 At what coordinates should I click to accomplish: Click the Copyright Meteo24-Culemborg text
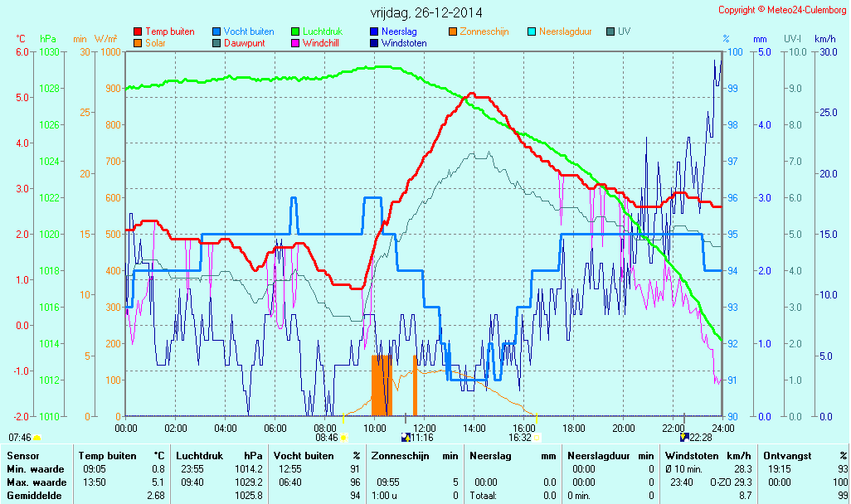click(x=782, y=10)
